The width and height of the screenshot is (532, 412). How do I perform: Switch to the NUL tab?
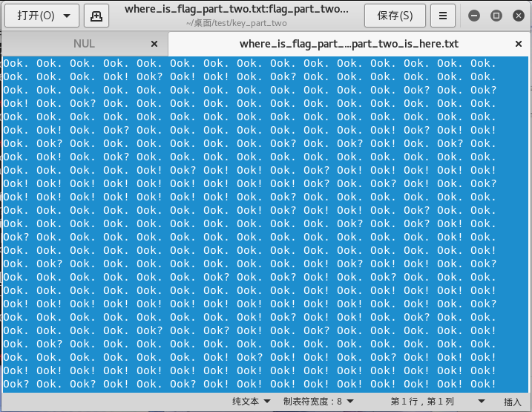84,44
